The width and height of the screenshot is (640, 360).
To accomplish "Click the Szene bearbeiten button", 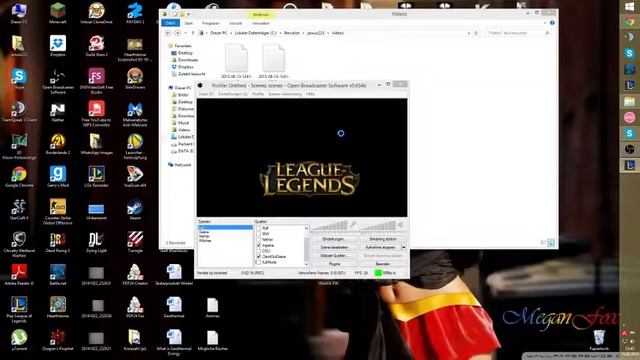I will (x=334, y=247).
